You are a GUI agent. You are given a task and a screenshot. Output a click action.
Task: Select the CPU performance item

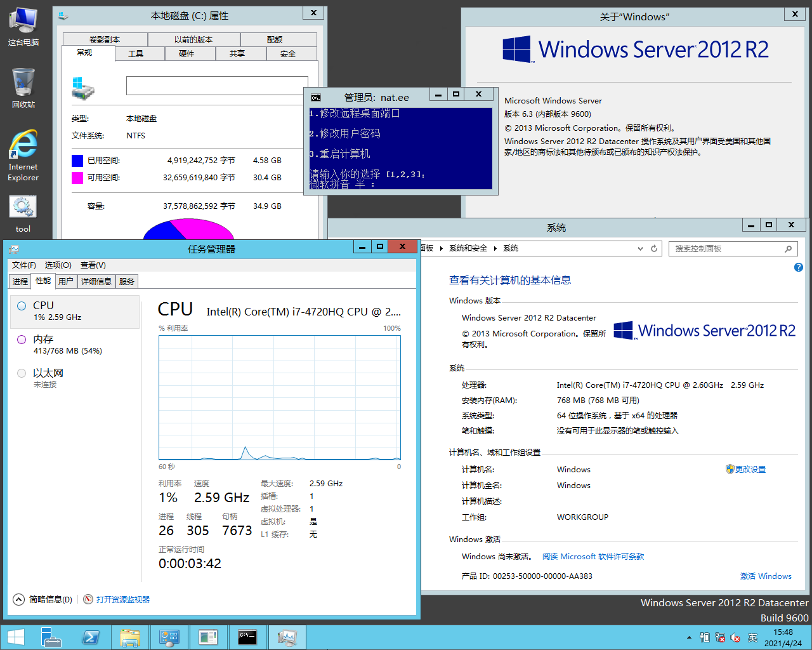point(75,311)
